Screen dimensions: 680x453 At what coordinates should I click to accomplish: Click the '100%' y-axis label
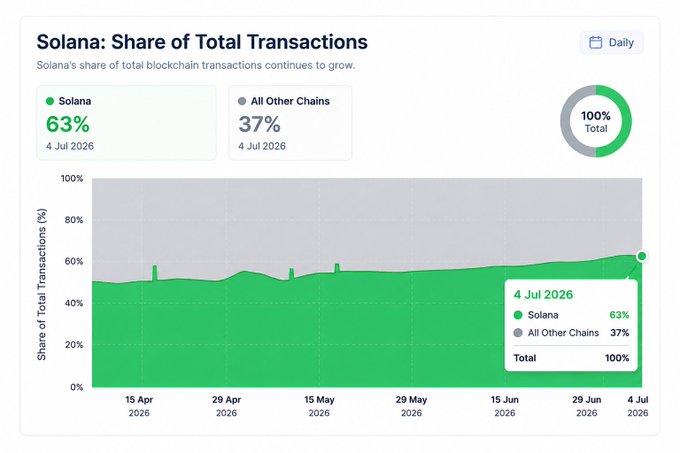[72, 179]
